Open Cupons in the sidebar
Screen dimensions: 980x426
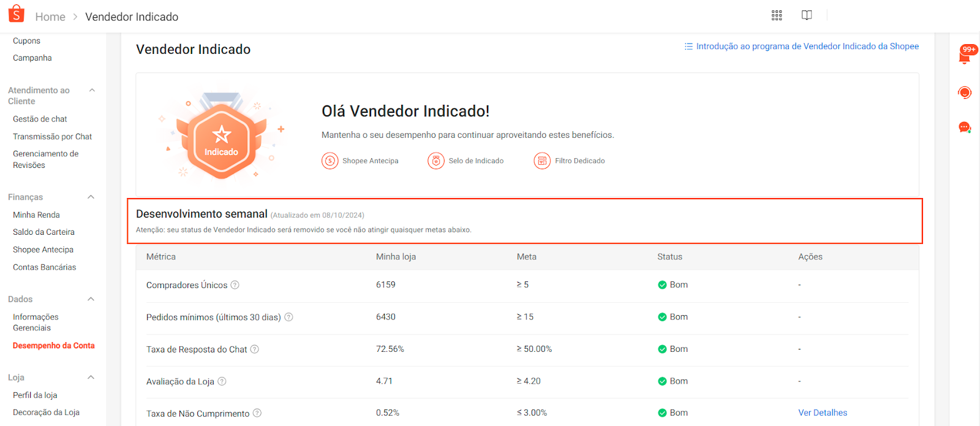[26, 41]
